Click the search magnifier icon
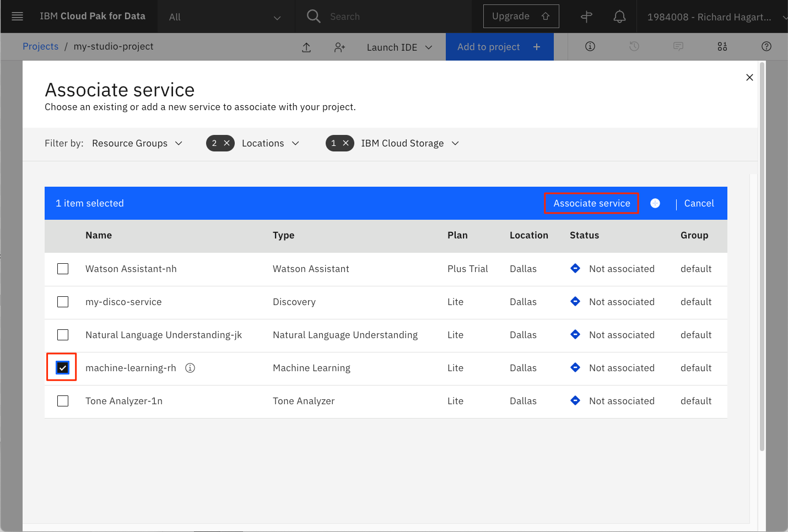This screenshot has width=788, height=532. tap(314, 17)
